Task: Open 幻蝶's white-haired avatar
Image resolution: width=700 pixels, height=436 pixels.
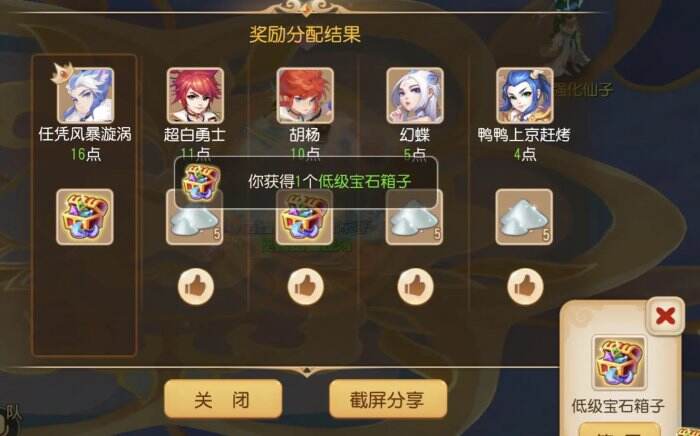Action: [415, 95]
